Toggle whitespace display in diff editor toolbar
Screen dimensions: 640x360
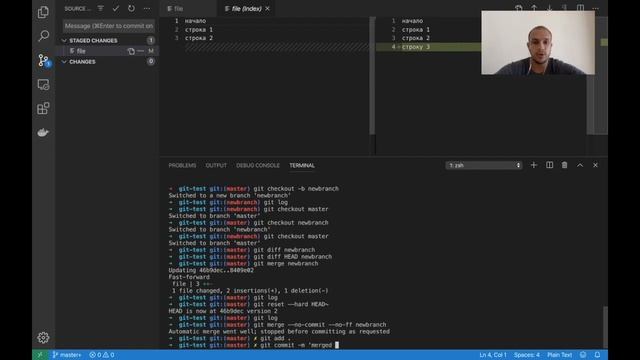point(565,8)
